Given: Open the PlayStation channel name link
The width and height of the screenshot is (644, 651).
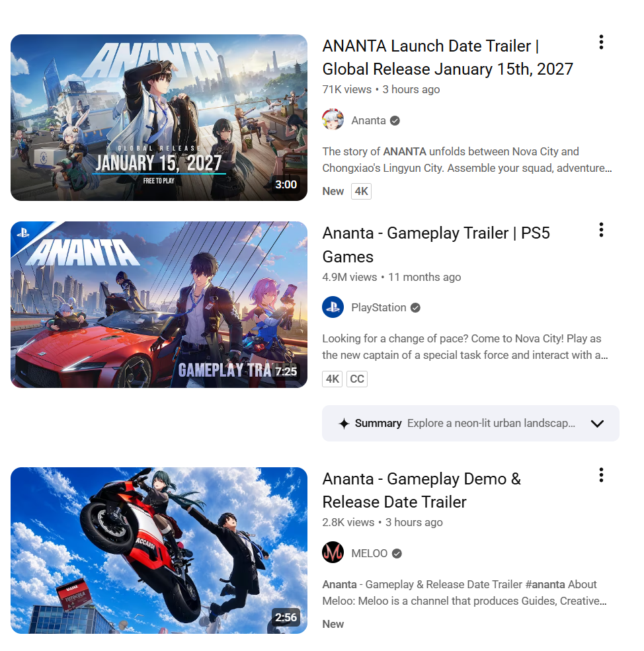Looking at the screenshot, I should 378,307.
